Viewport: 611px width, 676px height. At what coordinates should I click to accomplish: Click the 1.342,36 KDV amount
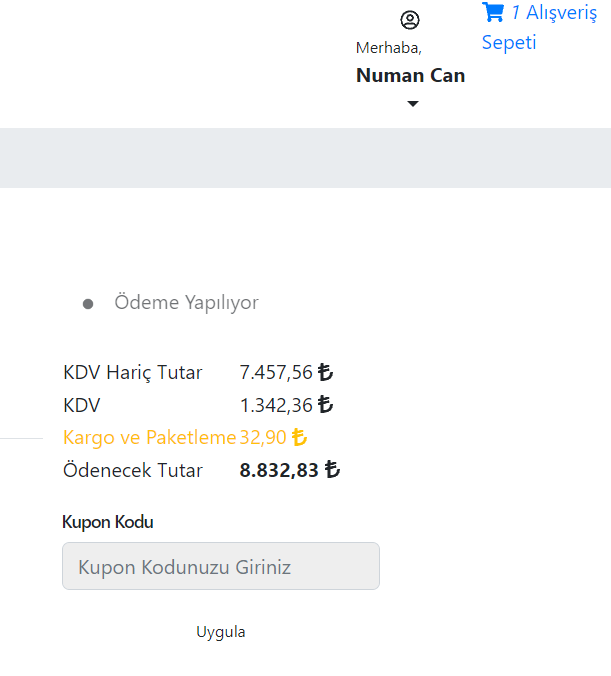tap(275, 406)
